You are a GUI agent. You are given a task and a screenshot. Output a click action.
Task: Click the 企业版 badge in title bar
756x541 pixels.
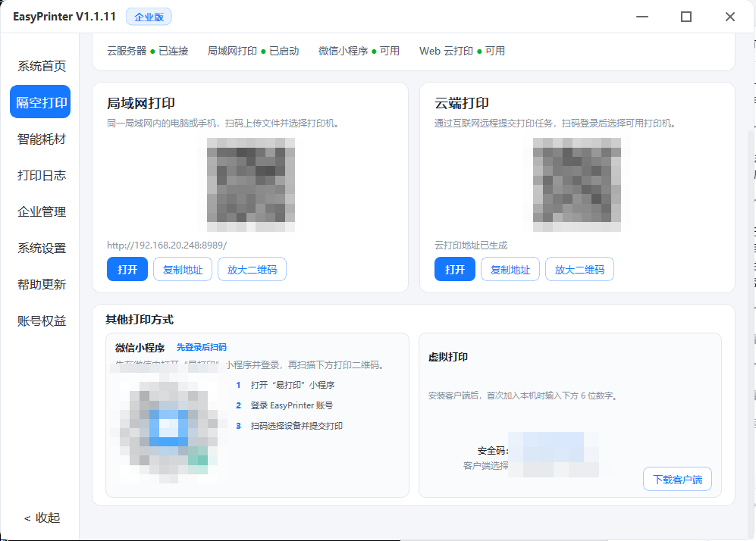pyautogui.click(x=149, y=17)
